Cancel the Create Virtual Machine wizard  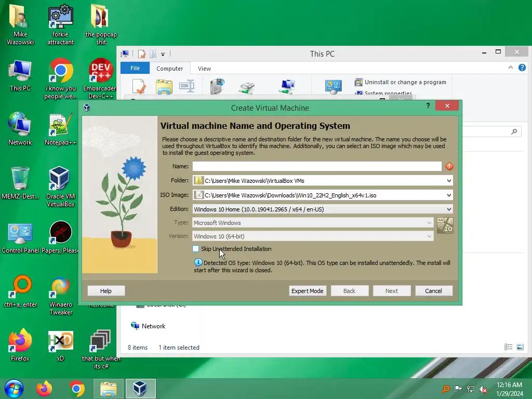click(x=434, y=291)
